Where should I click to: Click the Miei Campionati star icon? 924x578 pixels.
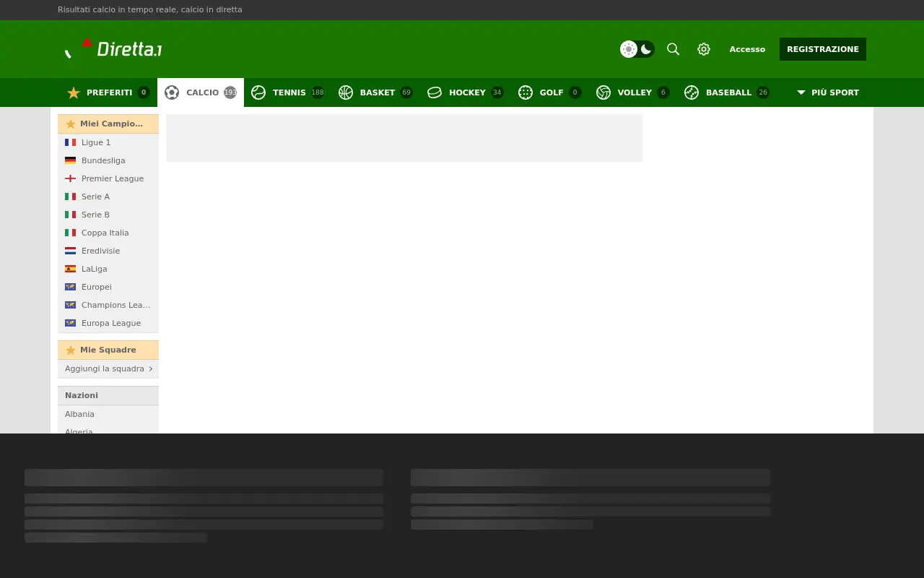pyautogui.click(x=71, y=124)
